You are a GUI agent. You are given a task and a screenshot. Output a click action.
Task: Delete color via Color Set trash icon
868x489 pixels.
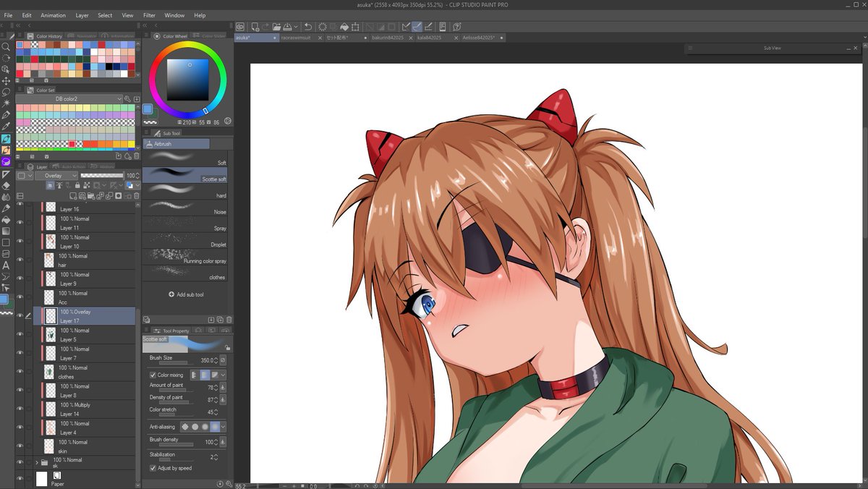(136, 156)
